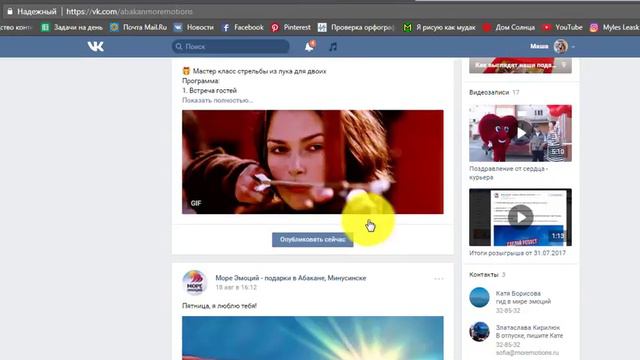Open the sunburst image in the Пятница post
Image resolution: width=640 pixels, height=360 pixels.
313,338
